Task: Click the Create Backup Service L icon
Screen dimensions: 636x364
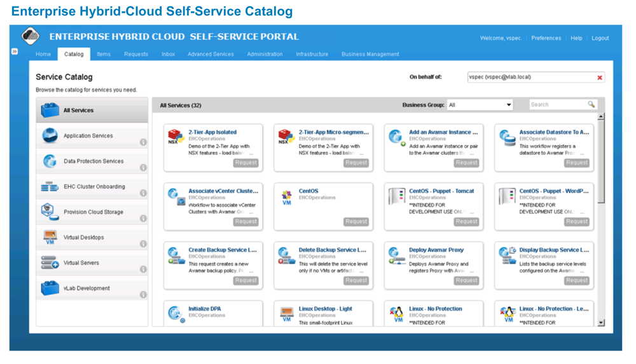Action: coord(176,255)
